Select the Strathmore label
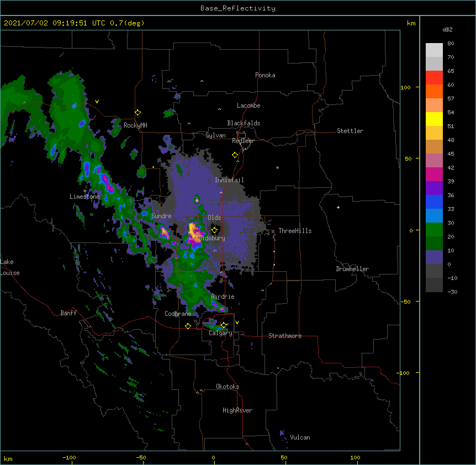 pos(285,336)
